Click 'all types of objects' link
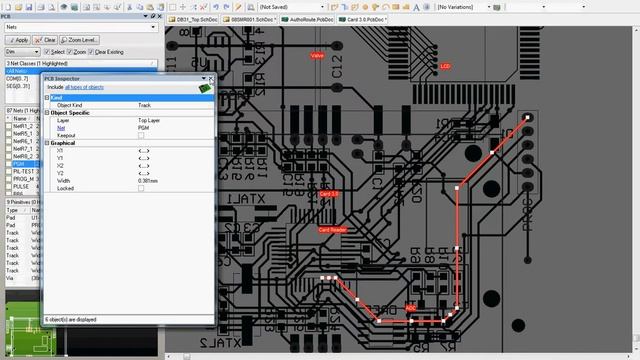This screenshot has height=360, width=640. point(84,87)
